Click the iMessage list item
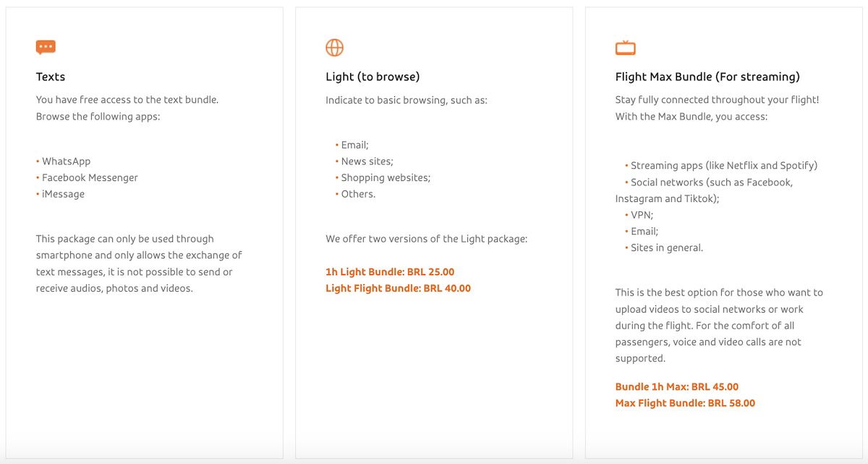868x464 pixels. pos(61,194)
